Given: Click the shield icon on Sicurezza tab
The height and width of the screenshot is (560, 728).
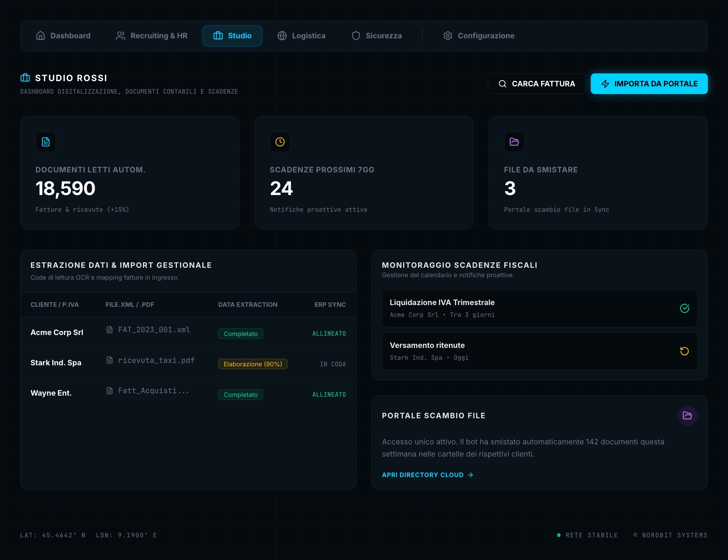Looking at the screenshot, I should (x=356, y=36).
